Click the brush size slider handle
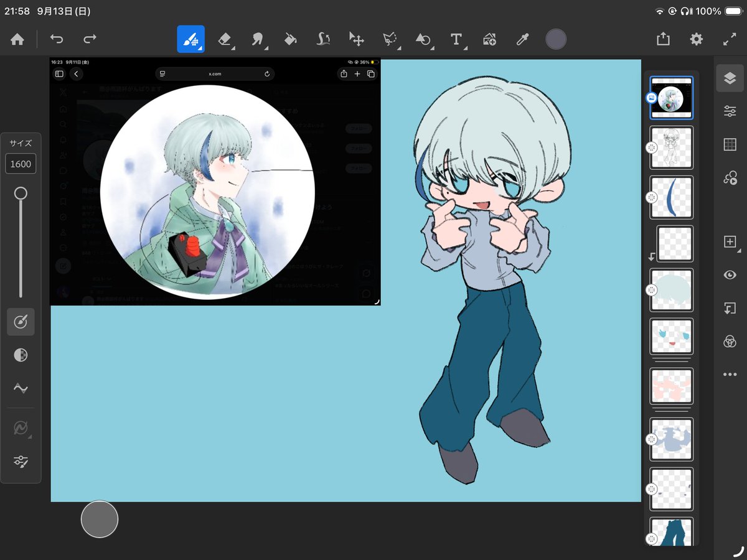The height and width of the screenshot is (560, 747). pos(21,194)
